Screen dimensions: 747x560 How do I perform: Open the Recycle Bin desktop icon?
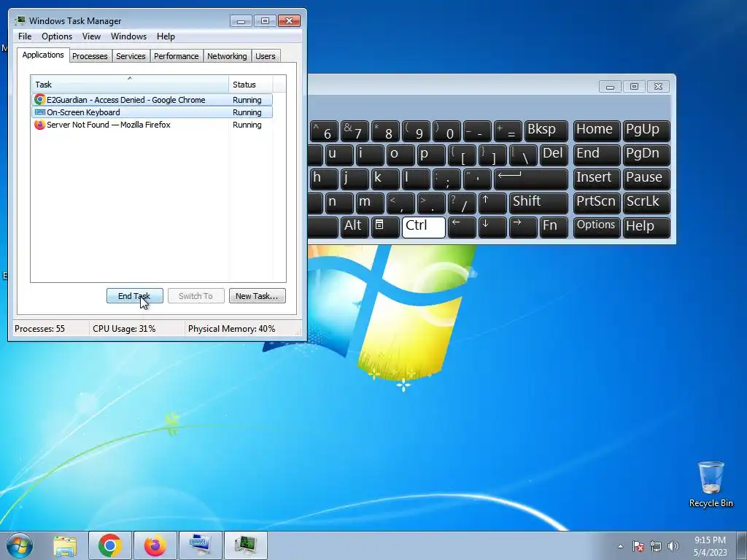tap(711, 484)
